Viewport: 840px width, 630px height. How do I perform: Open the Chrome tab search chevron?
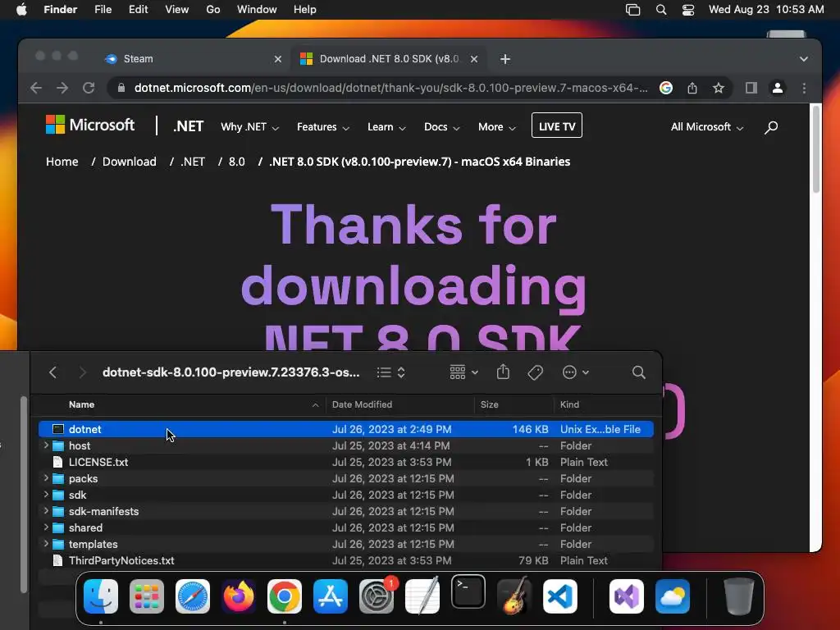[x=804, y=59]
